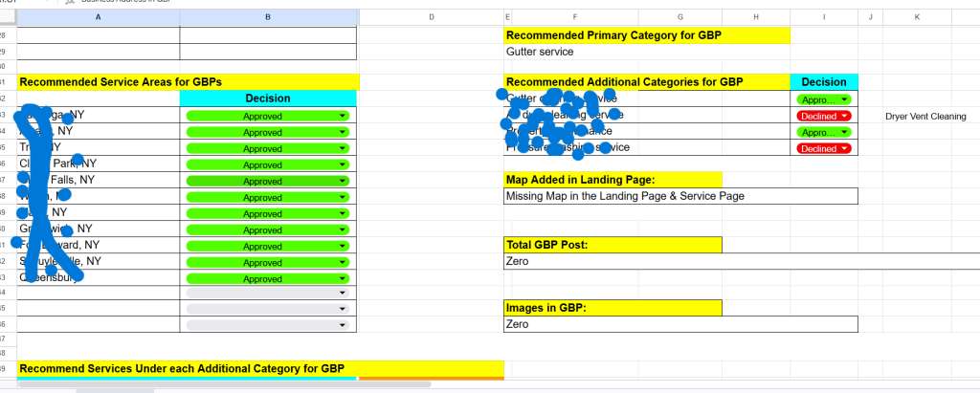Viewport: 980px width, 393px height.
Task: Select the column K header
Action: [x=918, y=17]
